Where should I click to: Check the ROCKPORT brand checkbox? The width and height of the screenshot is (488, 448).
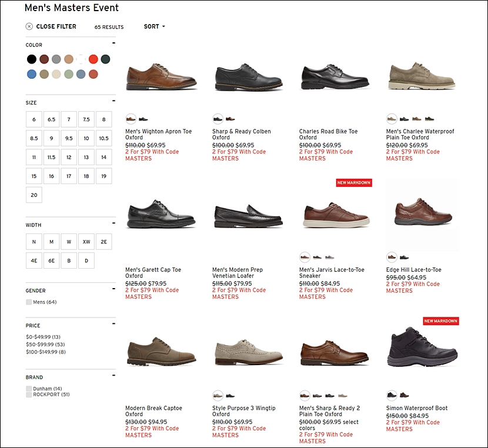pyautogui.click(x=29, y=394)
